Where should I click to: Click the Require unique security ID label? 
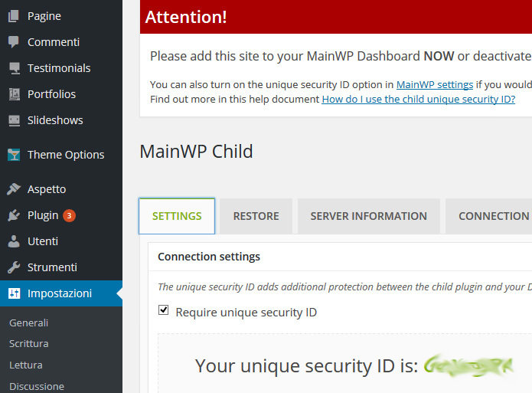pyautogui.click(x=246, y=313)
